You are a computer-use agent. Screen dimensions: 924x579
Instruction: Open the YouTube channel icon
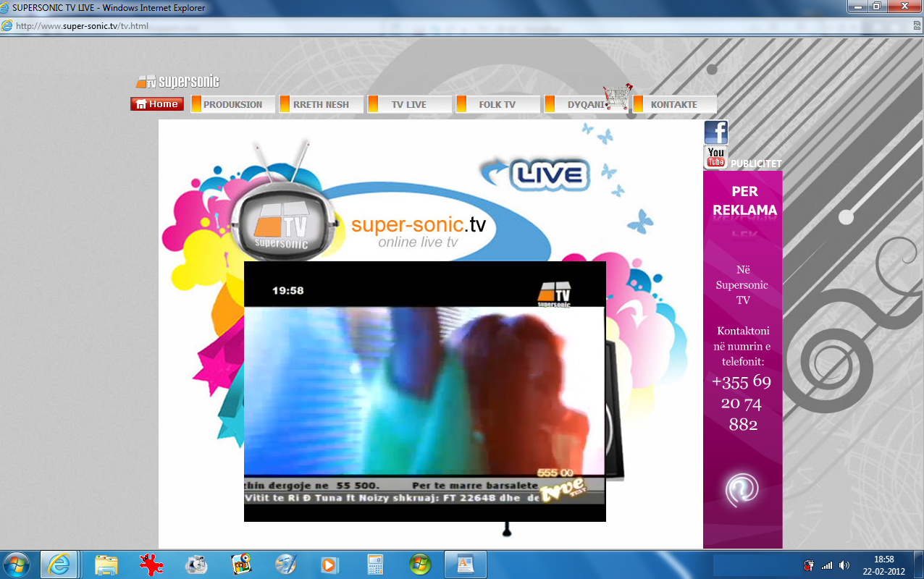tap(715, 156)
